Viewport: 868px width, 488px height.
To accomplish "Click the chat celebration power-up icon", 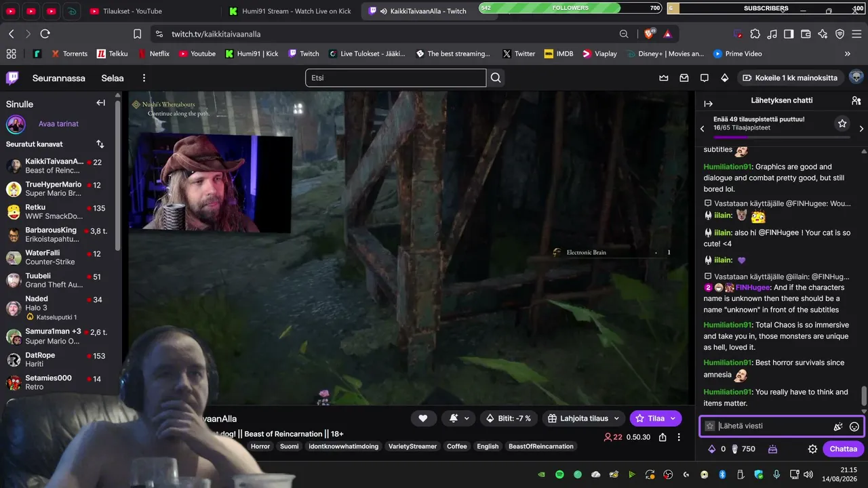I will 838,426.
